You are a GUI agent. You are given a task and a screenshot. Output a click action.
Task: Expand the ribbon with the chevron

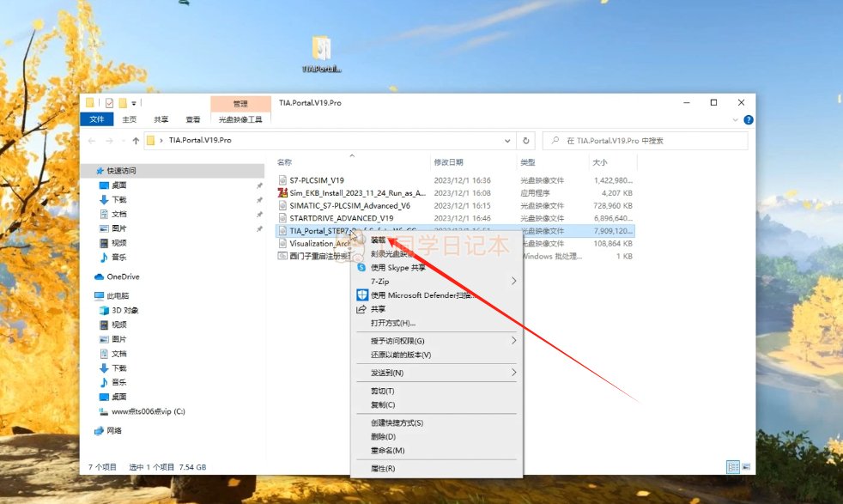tap(736, 120)
